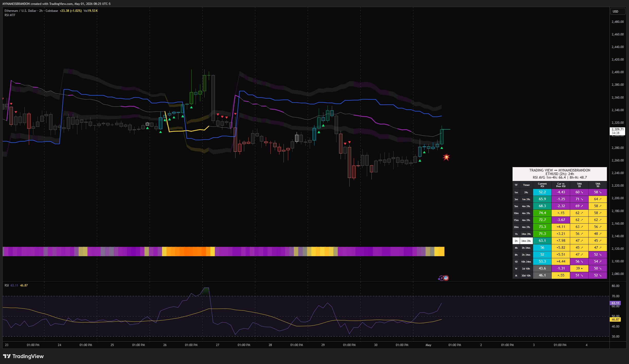Image resolution: width=629 pixels, height=364 pixels.
Task: Click the Vol 19.53K volume readout
Action: 90,11
